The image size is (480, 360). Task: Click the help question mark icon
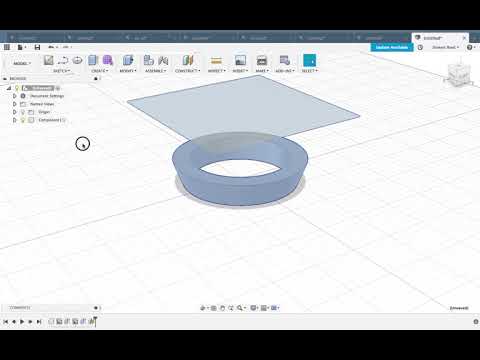pos(470,47)
